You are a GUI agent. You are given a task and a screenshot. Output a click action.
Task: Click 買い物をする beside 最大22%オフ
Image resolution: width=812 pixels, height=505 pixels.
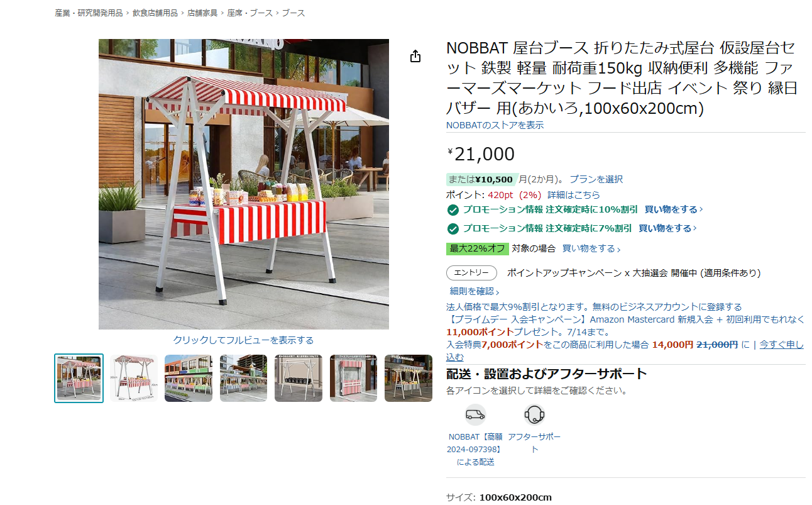click(589, 248)
